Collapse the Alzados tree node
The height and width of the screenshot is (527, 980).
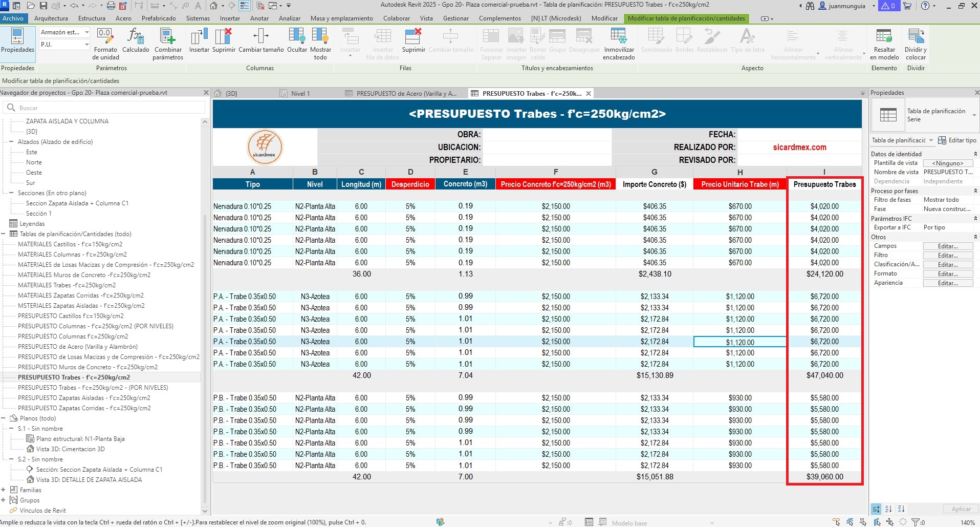pyautogui.click(x=11, y=142)
